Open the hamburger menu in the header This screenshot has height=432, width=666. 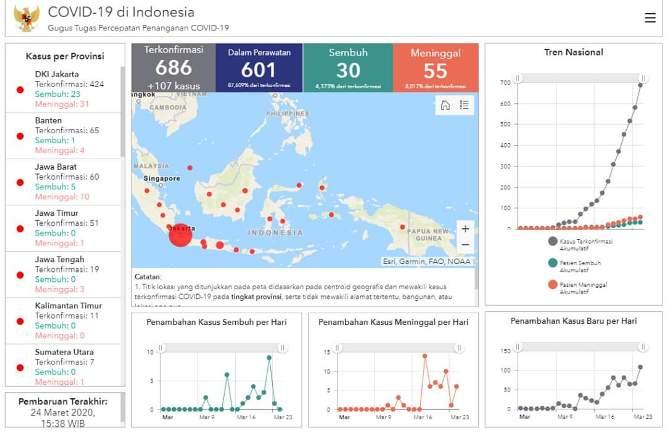point(650,17)
